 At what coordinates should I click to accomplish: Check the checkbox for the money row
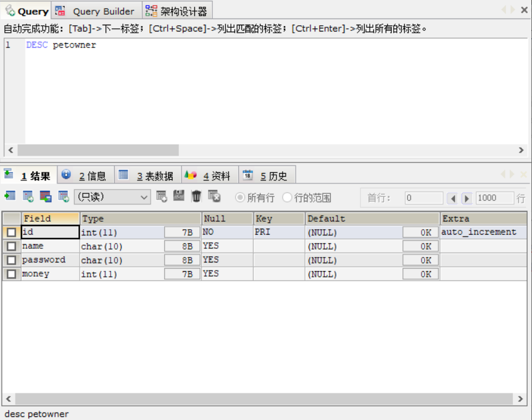(x=11, y=274)
